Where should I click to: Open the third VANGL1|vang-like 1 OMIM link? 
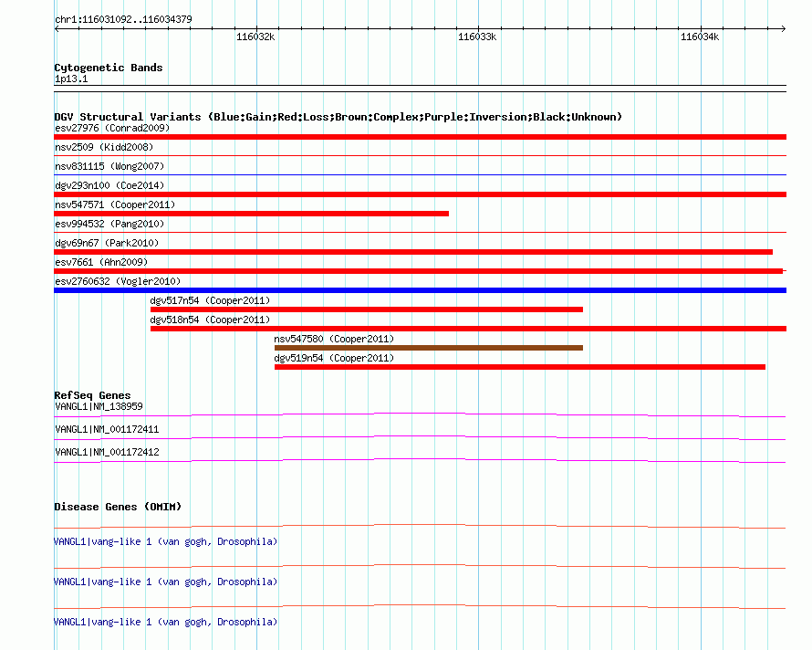(x=165, y=622)
